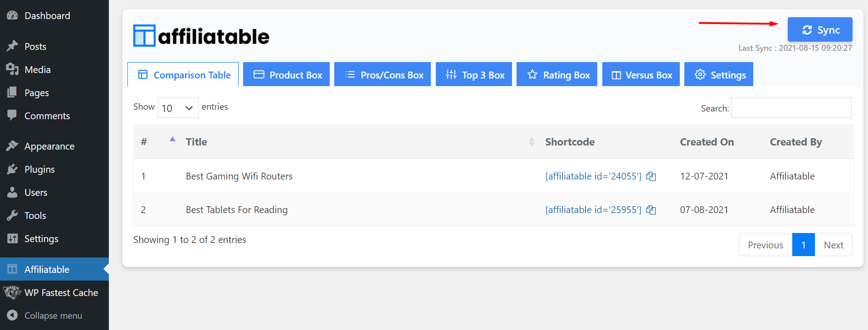The width and height of the screenshot is (868, 330).
Task: Click shortcode link affiliatable id='24055'
Action: [x=593, y=176]
